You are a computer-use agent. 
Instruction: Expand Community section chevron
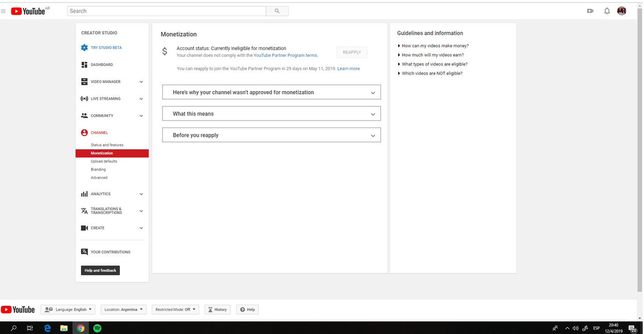(x=141, y=116)
